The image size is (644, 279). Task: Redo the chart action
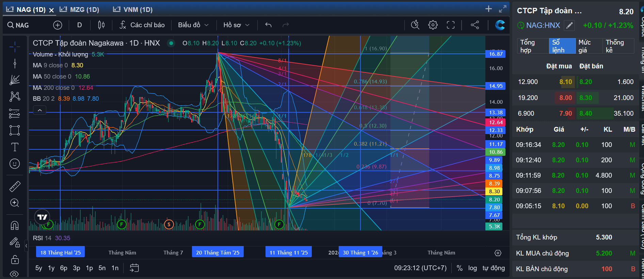[286, 25]
